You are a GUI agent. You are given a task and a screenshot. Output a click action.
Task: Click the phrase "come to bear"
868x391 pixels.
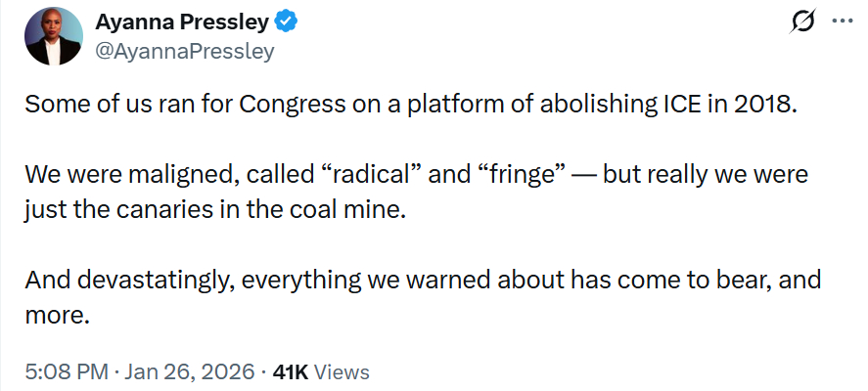[x=713, y=282]
